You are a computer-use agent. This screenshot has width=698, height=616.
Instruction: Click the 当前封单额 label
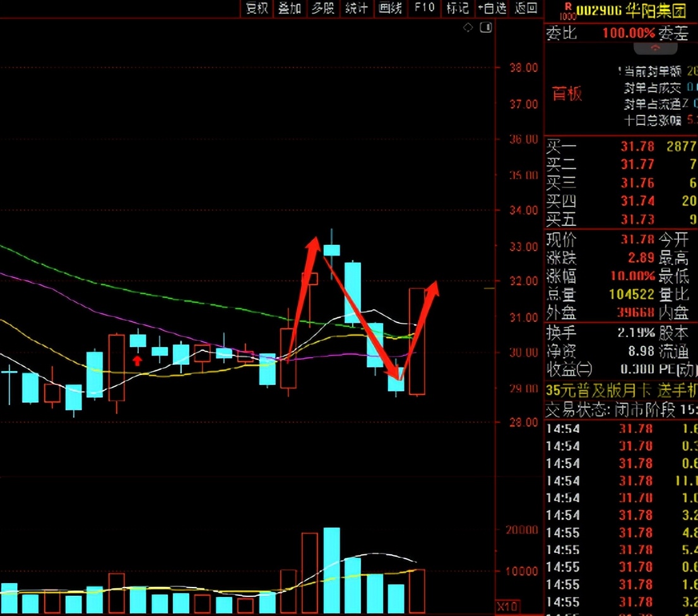652,71
